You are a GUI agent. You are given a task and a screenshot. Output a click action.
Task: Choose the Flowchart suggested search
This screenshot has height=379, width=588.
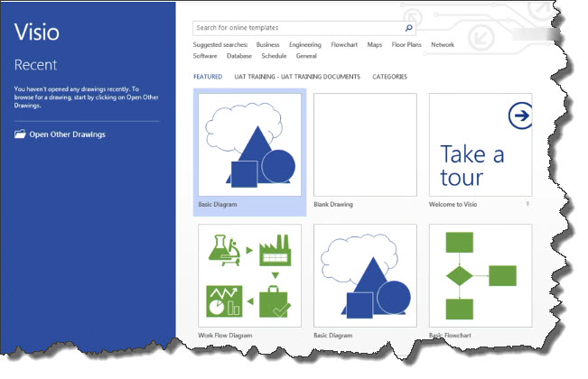tap(344, 44)
